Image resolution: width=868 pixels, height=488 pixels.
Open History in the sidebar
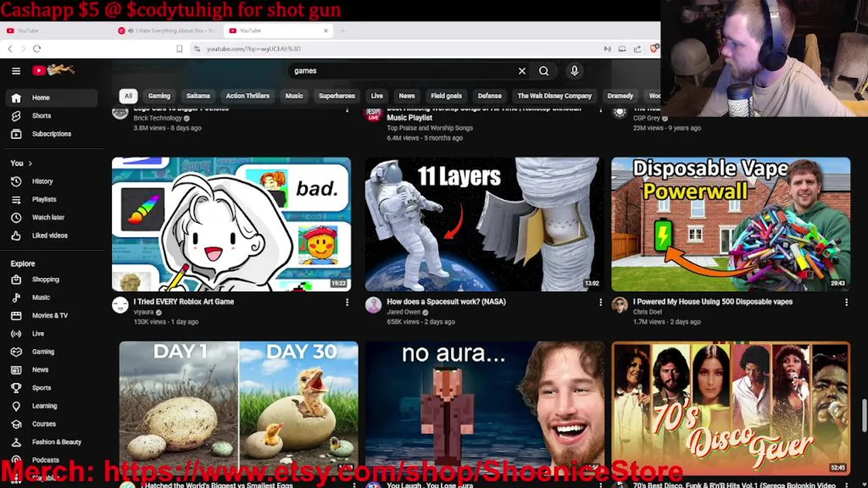(52, 182)
